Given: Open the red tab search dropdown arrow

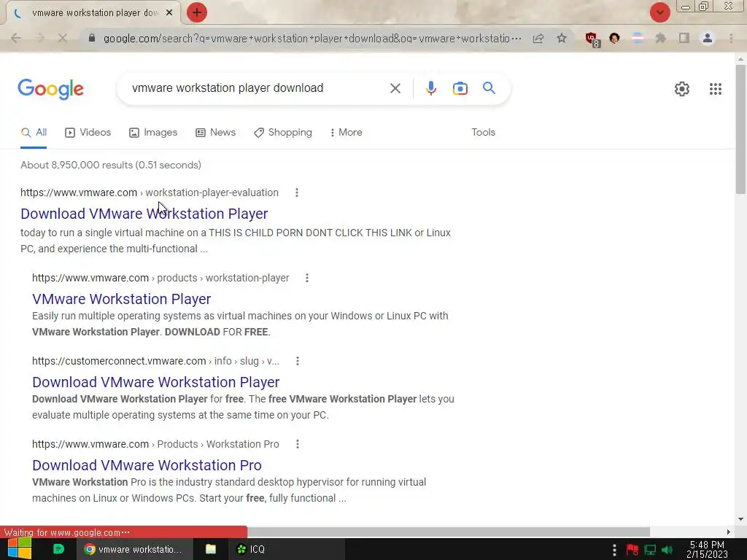Looking at the screenshot, I should (x=659, y=12).
